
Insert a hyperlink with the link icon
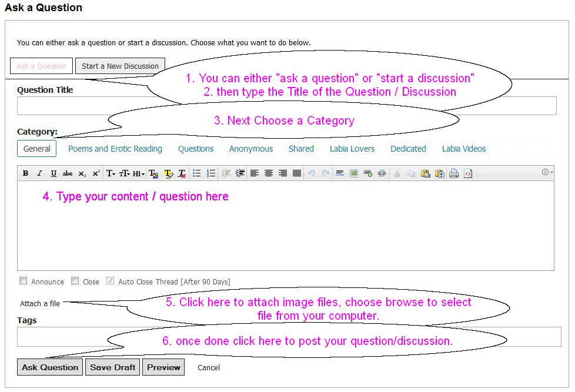pos(368,173)
